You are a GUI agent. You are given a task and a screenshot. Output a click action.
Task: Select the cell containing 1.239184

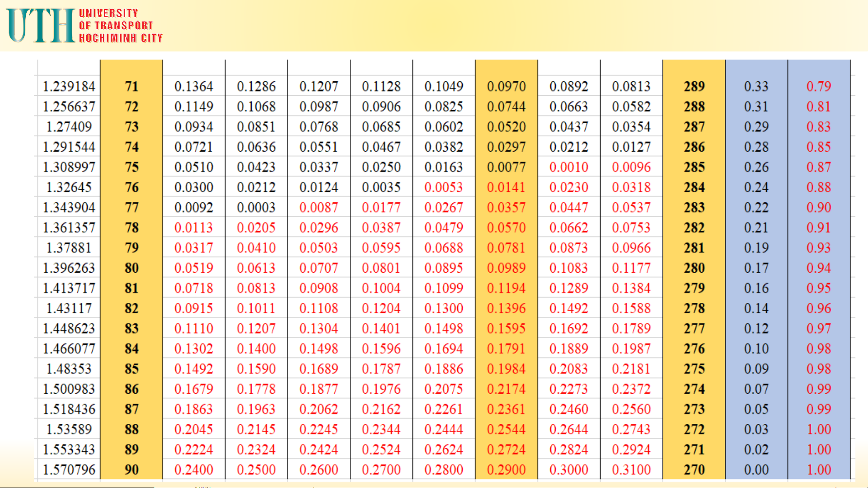pos(69,86)
